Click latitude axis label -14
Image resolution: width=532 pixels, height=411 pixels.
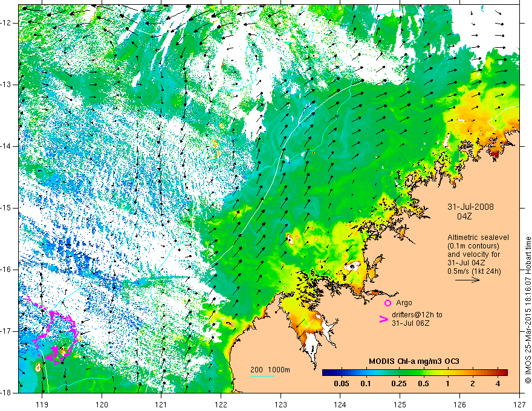pyautogui.click(x=6, y=146)
